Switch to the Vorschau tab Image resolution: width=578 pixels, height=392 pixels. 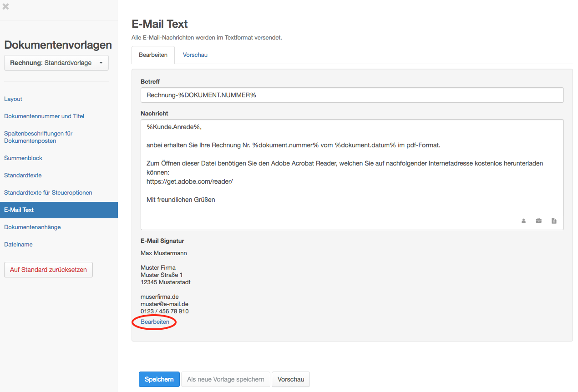195,55
